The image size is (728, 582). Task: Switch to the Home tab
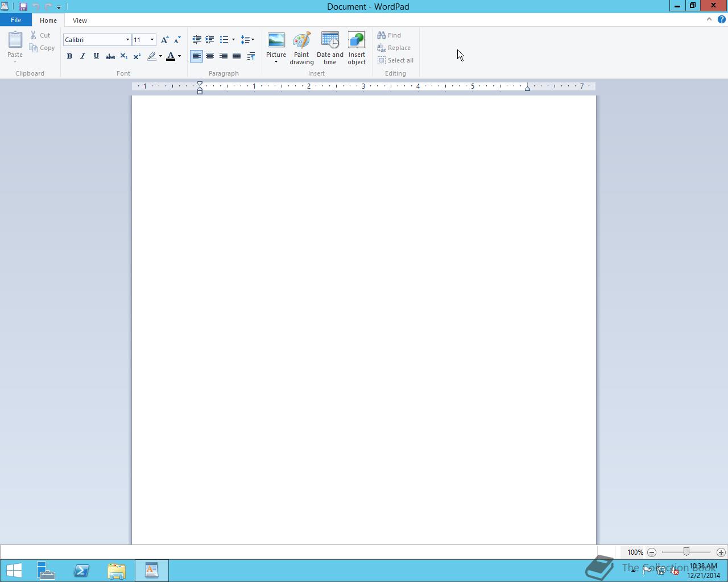(48, 20)
